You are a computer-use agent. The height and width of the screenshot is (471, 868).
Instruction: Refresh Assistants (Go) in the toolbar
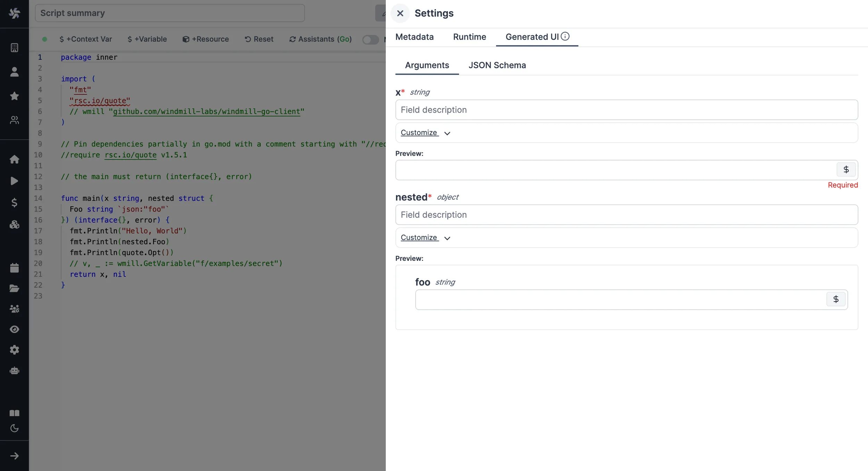click(x=320, y=39)
